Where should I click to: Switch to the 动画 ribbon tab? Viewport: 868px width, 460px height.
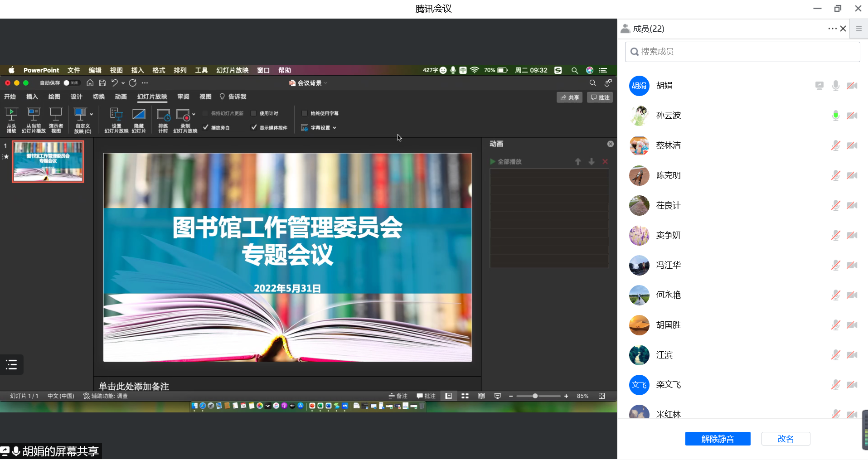tap(121, 97)
